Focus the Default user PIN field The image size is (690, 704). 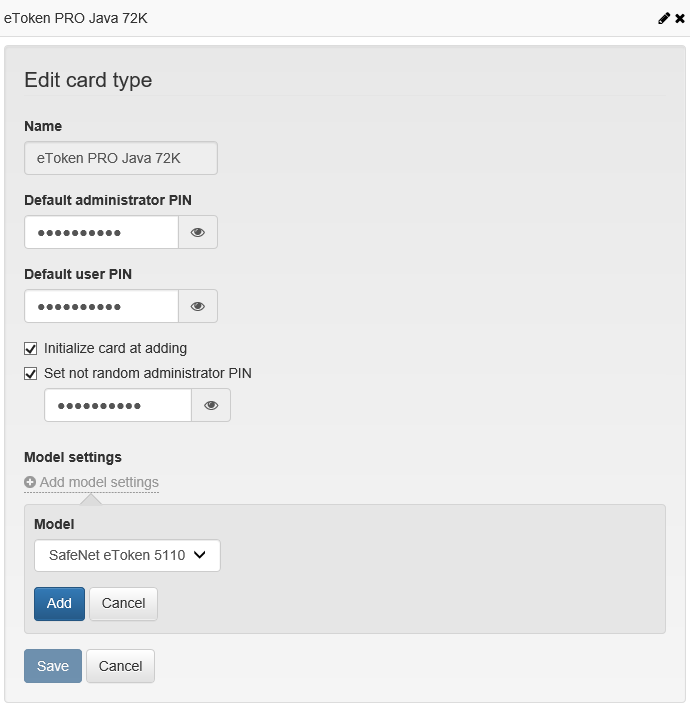pyautogui.click(x=101, y=306)
